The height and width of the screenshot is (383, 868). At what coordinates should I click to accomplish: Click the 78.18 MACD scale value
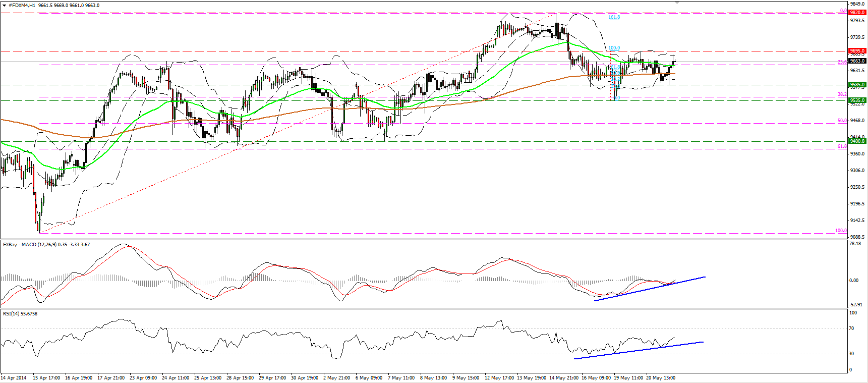coord(855,244)
